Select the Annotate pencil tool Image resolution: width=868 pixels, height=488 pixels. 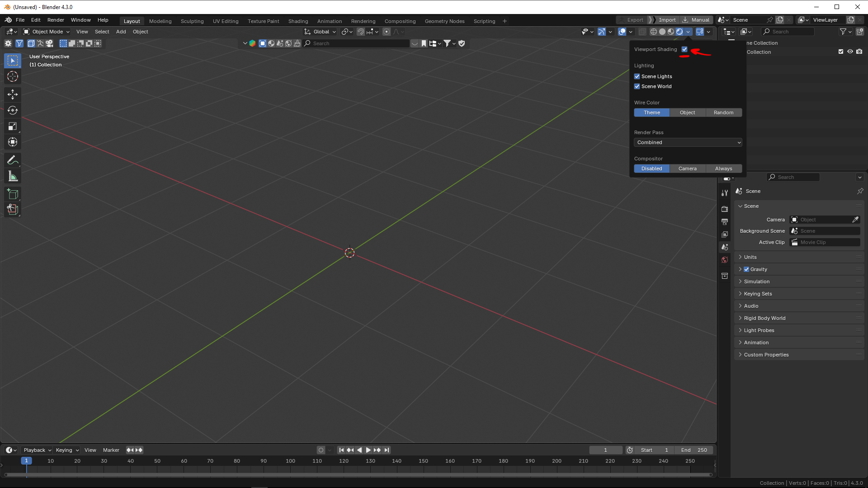13,160
